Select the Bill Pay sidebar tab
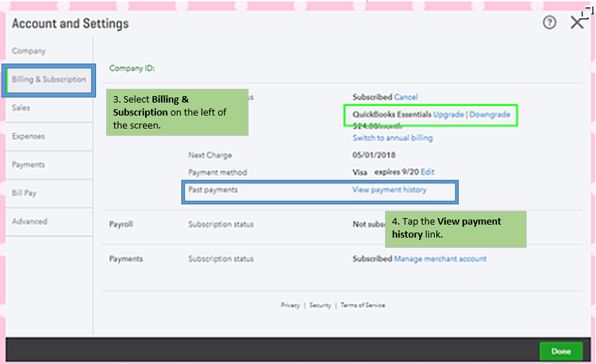Image resolution: width=596 pixels, height=364 pixels. (x=24, y=193)
